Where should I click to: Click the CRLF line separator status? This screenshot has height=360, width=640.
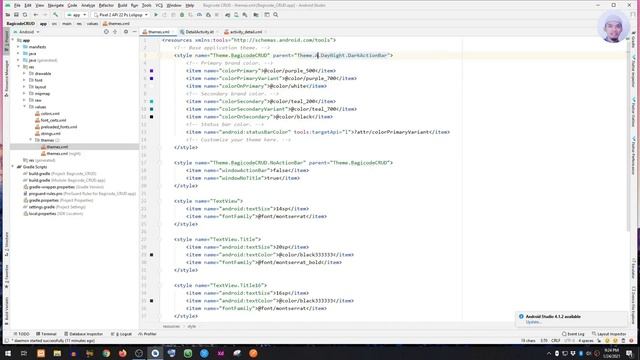[556, 340]
